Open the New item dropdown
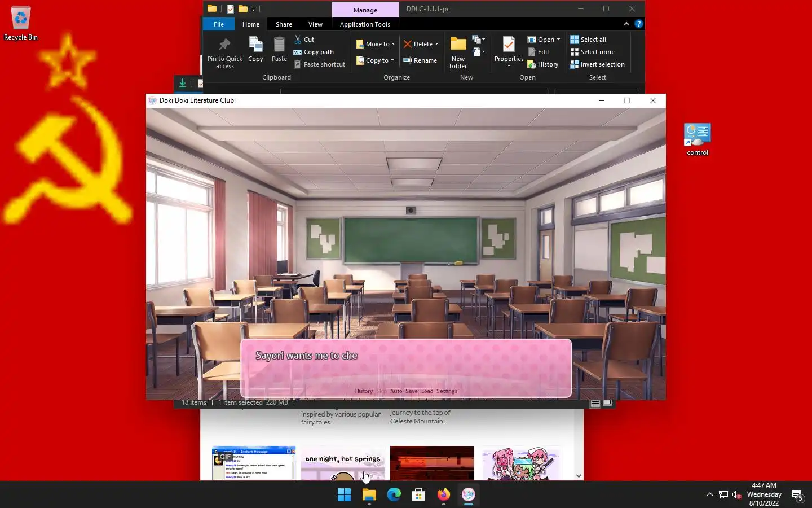The width and height of the screenshot is (812, 508). (479, 40)
